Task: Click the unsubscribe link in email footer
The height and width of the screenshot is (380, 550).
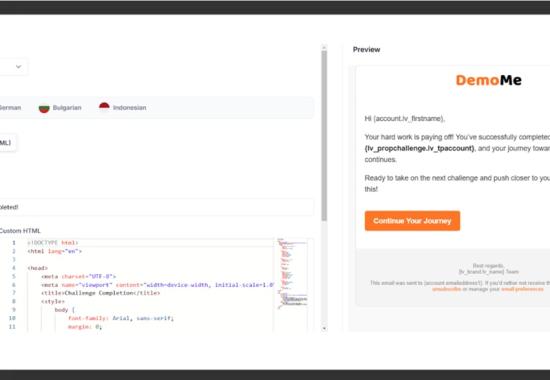Action: point(446,289)
